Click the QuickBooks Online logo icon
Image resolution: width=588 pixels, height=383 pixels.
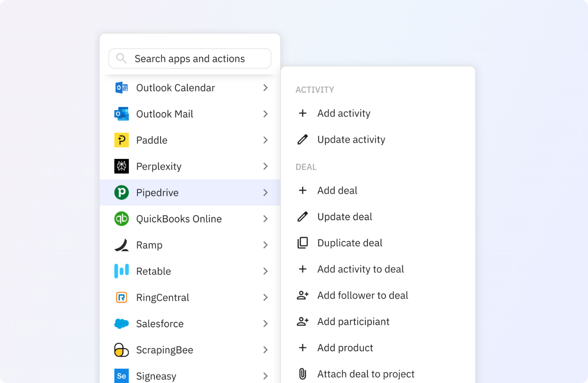pos(121,218)
